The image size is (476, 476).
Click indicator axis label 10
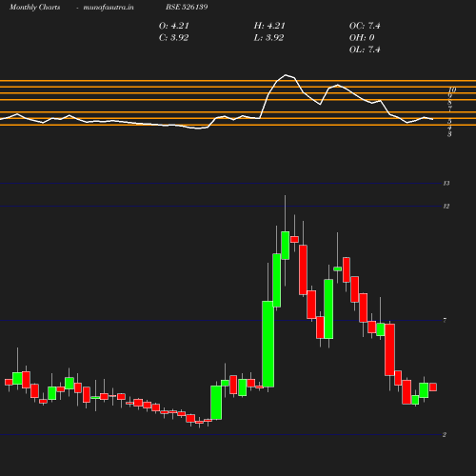(452, 89)
